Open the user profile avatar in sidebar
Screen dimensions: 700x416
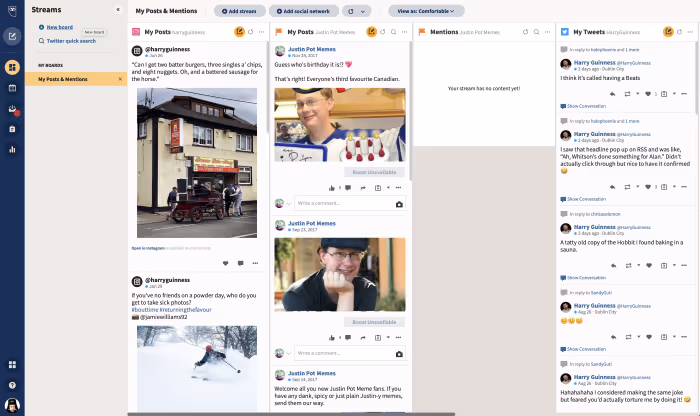click(12, 405)
